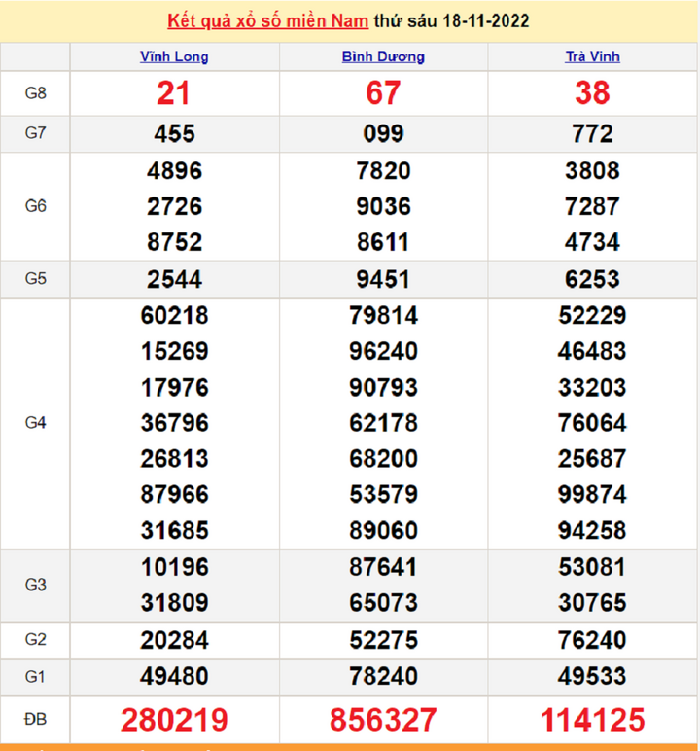
Task: Select Vĩnh Long special prize number 280219
Action: pos(174,720)
